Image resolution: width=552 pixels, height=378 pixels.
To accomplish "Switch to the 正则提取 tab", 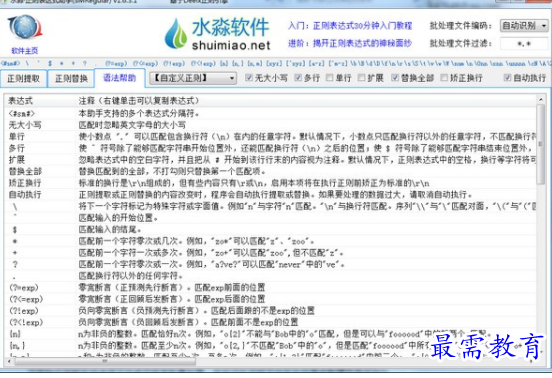I will click(24, 78).
